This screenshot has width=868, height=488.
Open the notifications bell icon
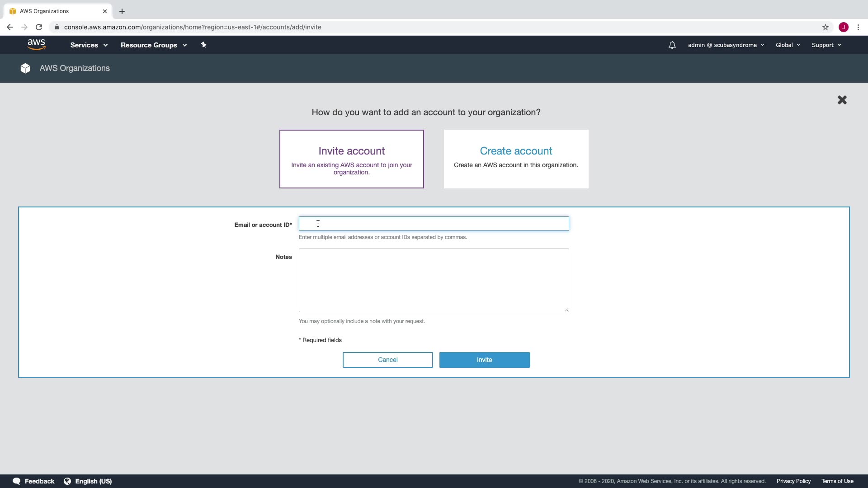pos(672,45)
